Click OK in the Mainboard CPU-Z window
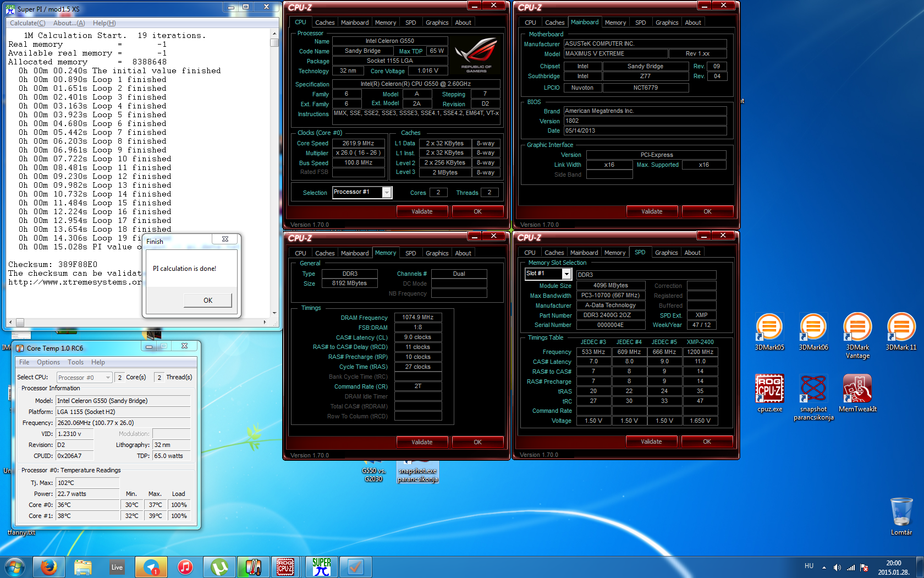 (707, 211)
